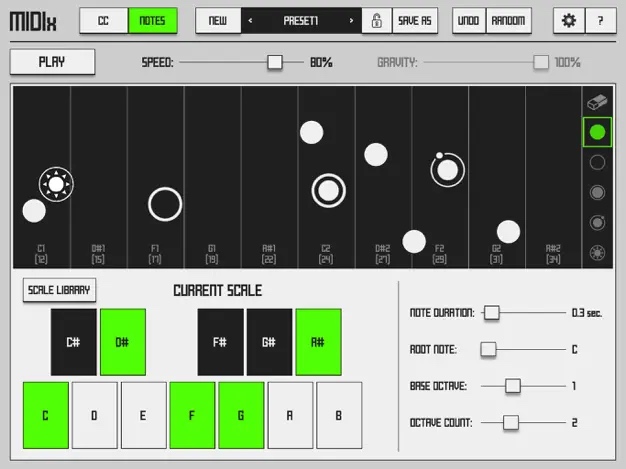Click the spiked ball in C1 column
Image resolution: width=626 pixels, height=469 pixels.
pos(56,184)
